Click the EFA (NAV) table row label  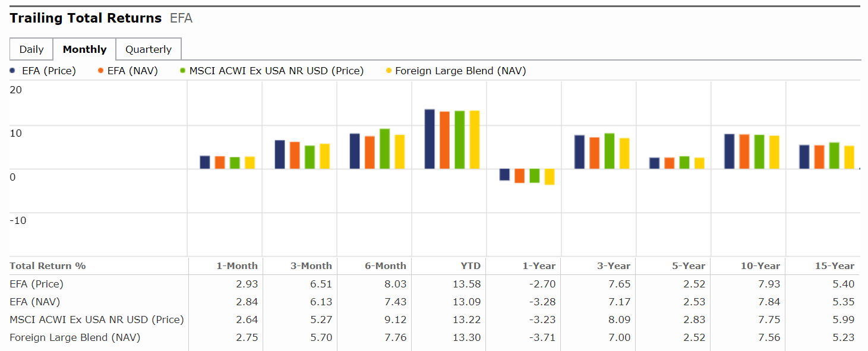[35, 302]
